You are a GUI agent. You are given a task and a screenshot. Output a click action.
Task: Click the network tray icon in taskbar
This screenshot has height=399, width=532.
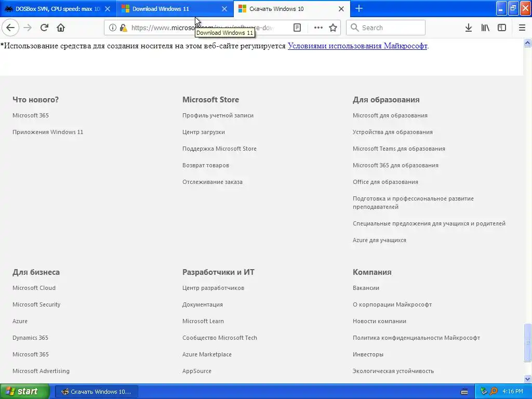(x=484, y=391)
